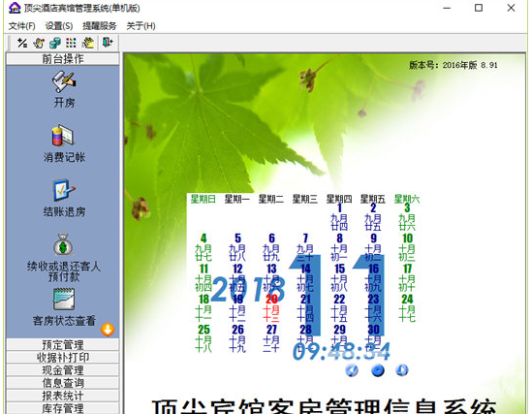This screenshot has height=414, width=532.
Task: Go to next month on calendar
Action: click(402, 370)
